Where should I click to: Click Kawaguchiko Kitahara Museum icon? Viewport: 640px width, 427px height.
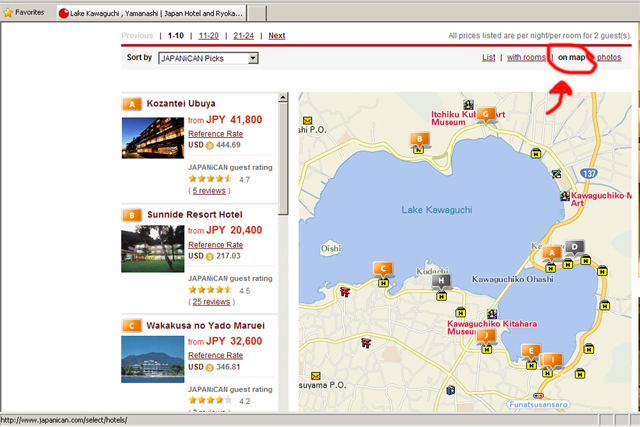tap(492, 314)
